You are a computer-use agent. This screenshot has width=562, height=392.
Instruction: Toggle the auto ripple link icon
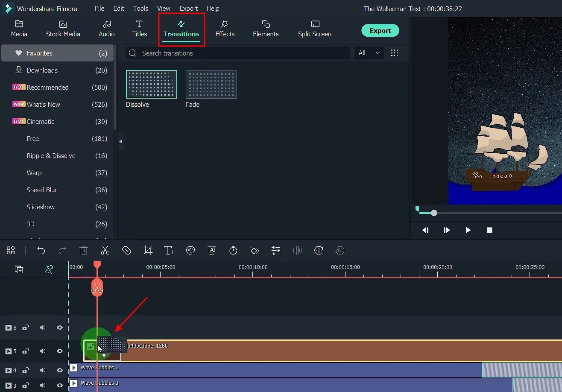pyautogui.click(x=49, y=269)
